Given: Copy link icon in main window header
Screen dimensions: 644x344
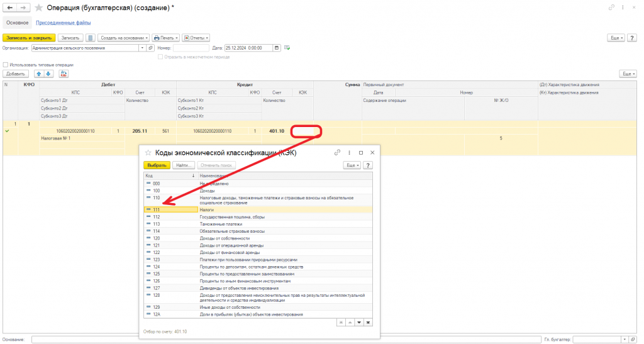Looking at the screenshot, I should (611, 8).
